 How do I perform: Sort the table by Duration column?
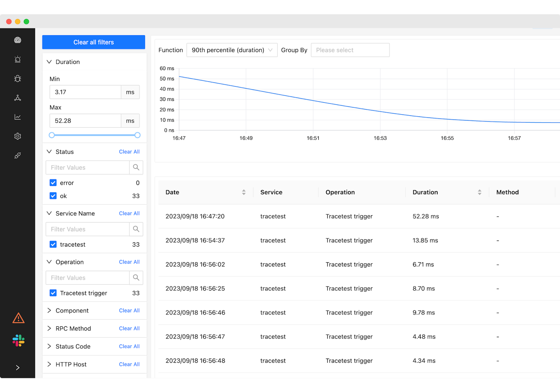click(x=479, y=192)
